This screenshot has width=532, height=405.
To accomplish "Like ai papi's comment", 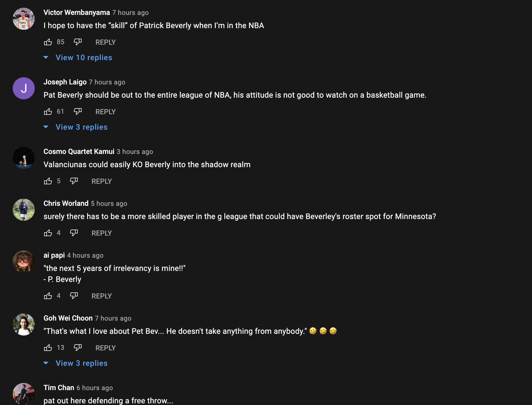I will click(x=48, y=296).
